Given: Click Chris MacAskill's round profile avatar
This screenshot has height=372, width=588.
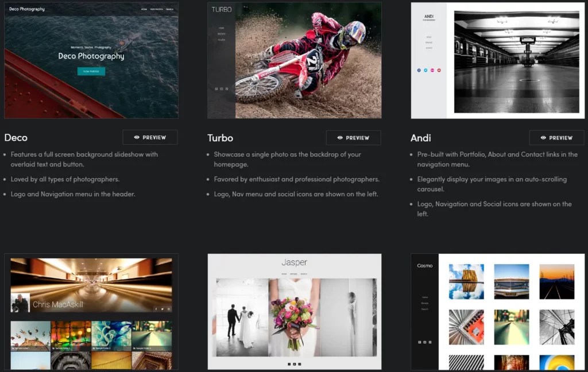Looking at the screenshot, I should coord(19,302).
